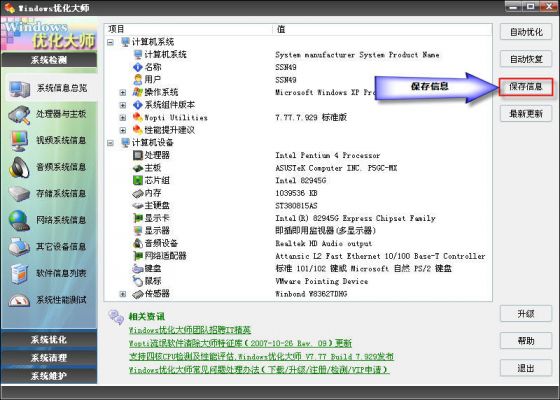
Task: Click the 键盘 keyboard icon
Action: click(138, 269)
